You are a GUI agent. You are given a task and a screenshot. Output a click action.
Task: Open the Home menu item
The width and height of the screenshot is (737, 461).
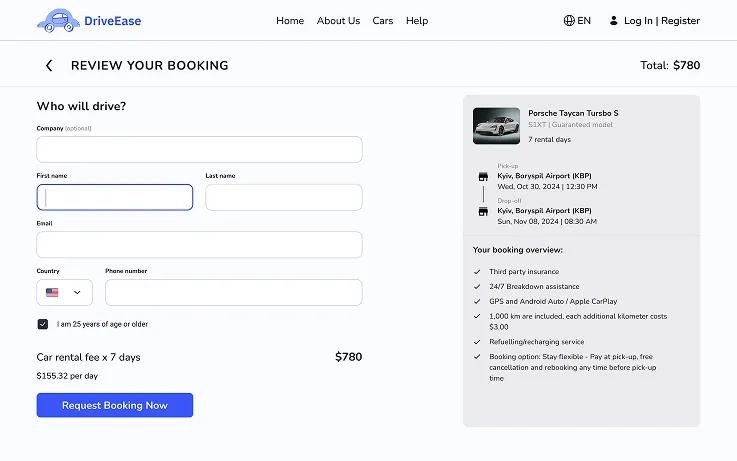coord(290,20)
